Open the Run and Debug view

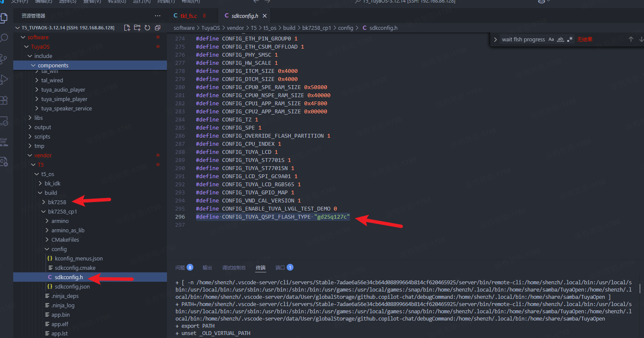[4, 79]
